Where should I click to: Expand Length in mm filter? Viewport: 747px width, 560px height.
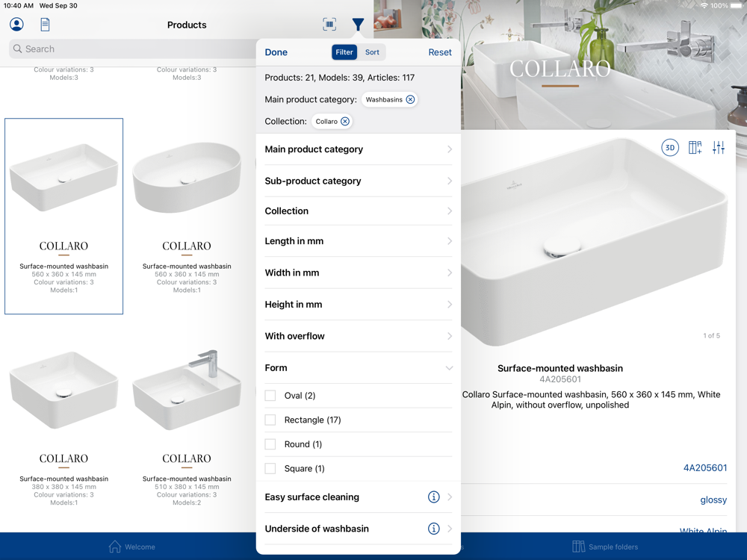point(359,241)
